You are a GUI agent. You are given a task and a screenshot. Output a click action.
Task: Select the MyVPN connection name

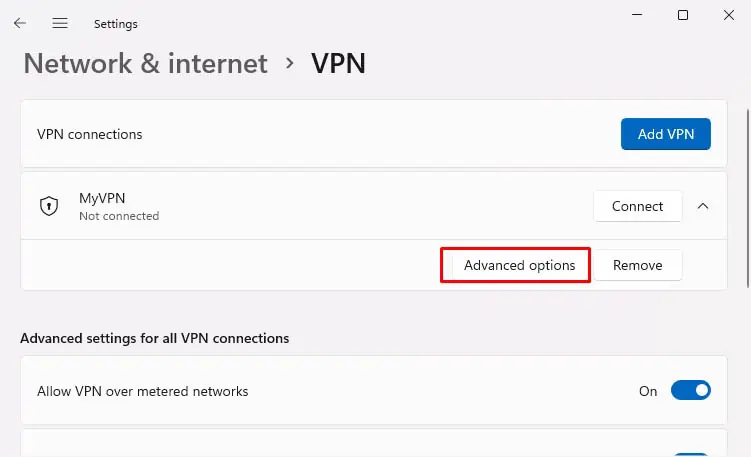coord(103,199)
